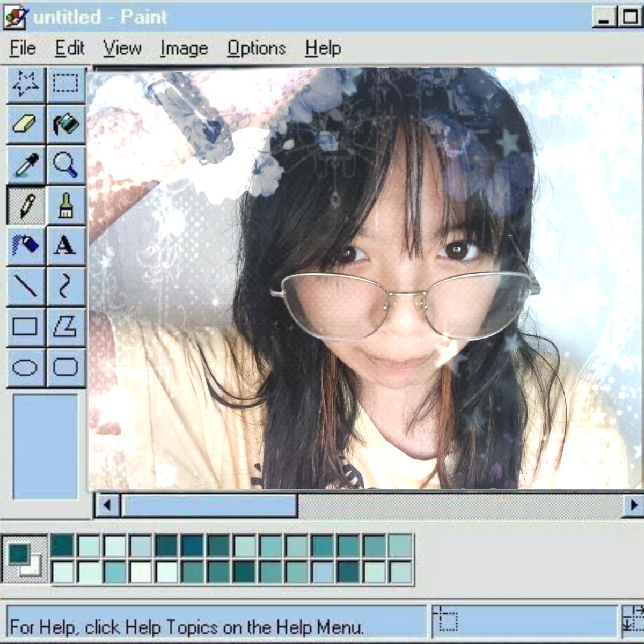Choose the Curve tool

[66, 286]
